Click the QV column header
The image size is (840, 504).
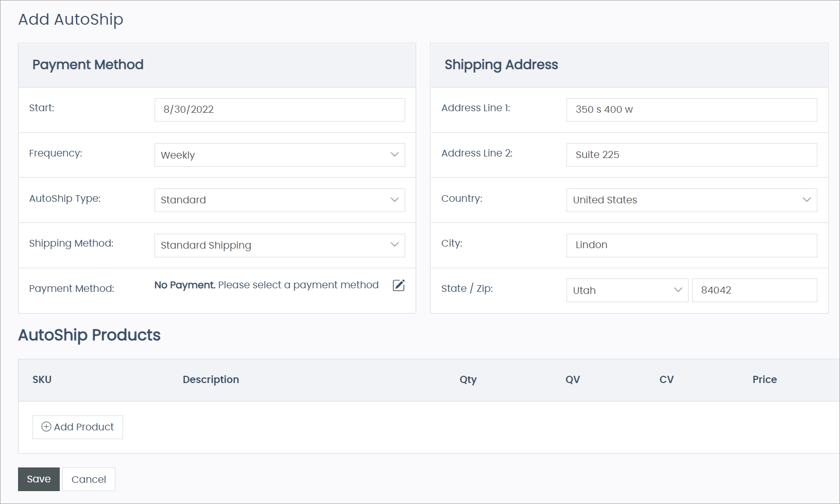[572, 380]
